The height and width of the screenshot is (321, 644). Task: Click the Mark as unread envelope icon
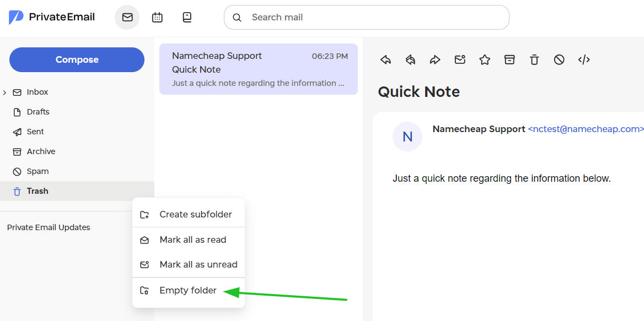[460, 60]
